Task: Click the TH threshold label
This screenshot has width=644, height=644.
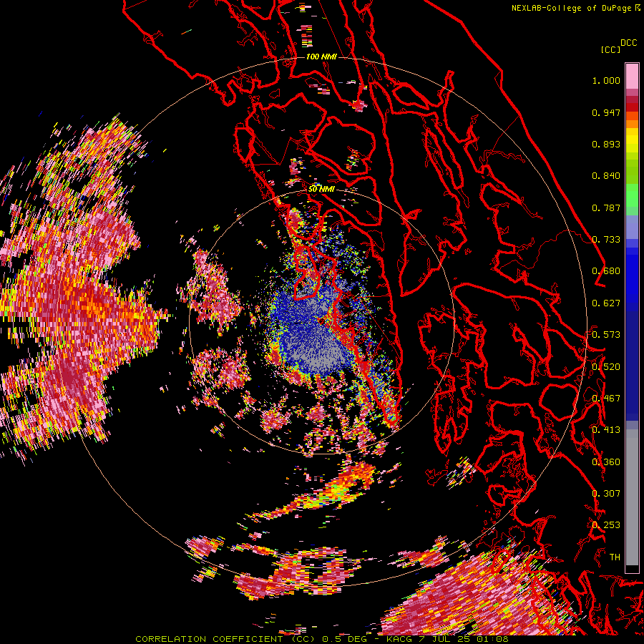Action: (x=615, y=557)
